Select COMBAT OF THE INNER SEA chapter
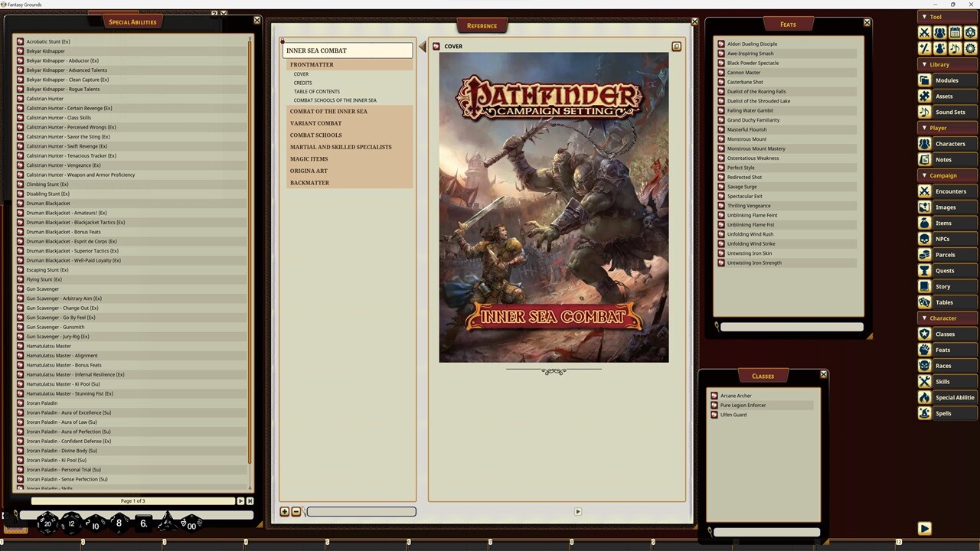Image resolution: width=980 pixels, height=551 pixels. (328, 111)
